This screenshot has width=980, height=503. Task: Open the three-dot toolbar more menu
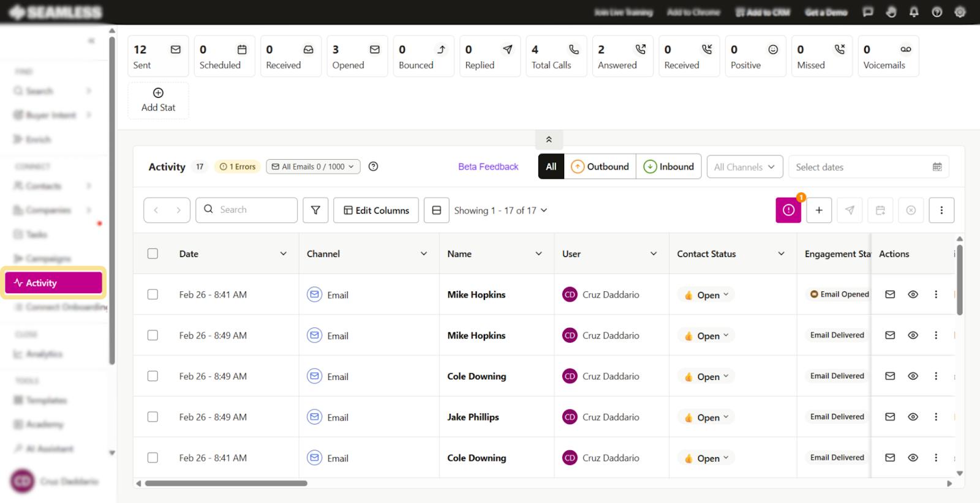[941, 210]
